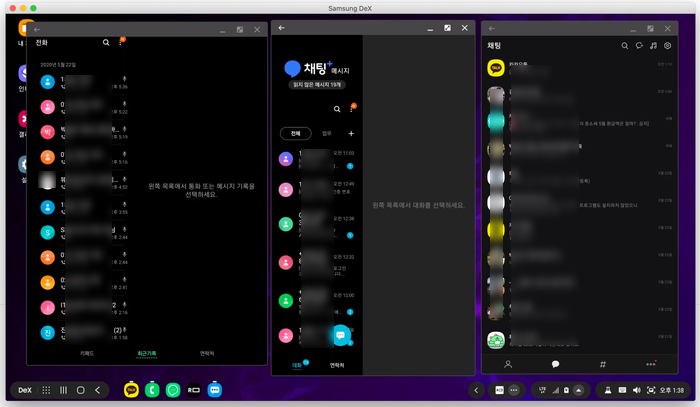Open the call entry with blue 진 avatar
This screenshot has width=700, height=407.
pos(84,333)
